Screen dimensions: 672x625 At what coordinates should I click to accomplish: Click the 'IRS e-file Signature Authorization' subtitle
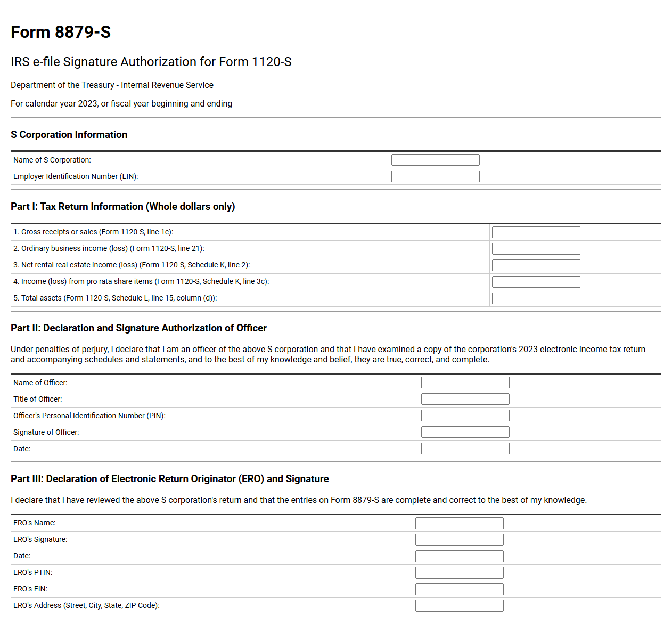pyautogui.click(x=151, y=62)
